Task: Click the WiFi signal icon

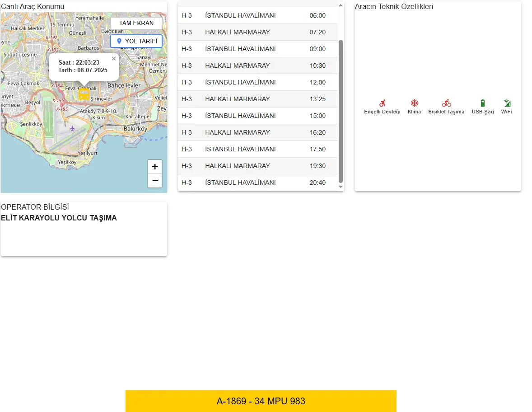Action: tap(507, 103)
